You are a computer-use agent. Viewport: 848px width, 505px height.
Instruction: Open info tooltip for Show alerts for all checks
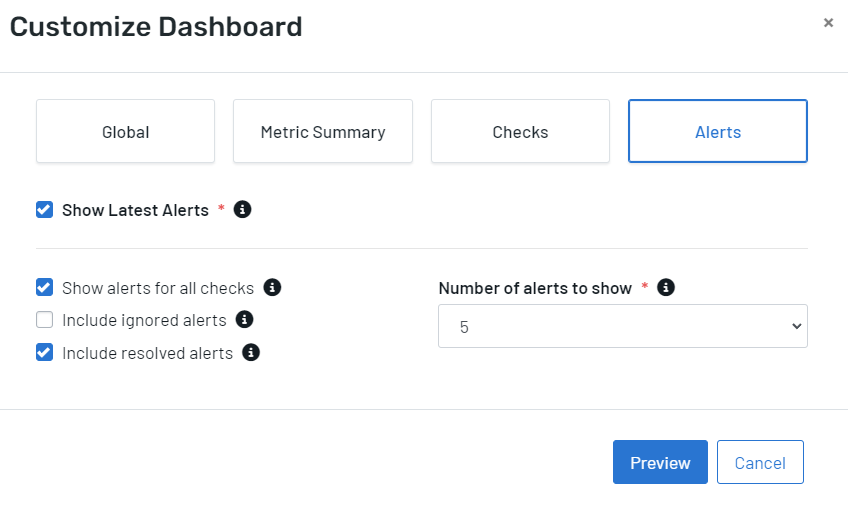click(272, 287)
